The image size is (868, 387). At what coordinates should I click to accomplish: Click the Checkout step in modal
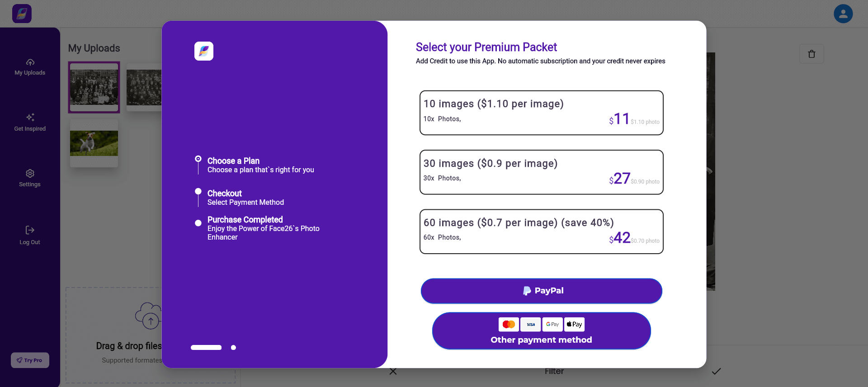point(225,193)
